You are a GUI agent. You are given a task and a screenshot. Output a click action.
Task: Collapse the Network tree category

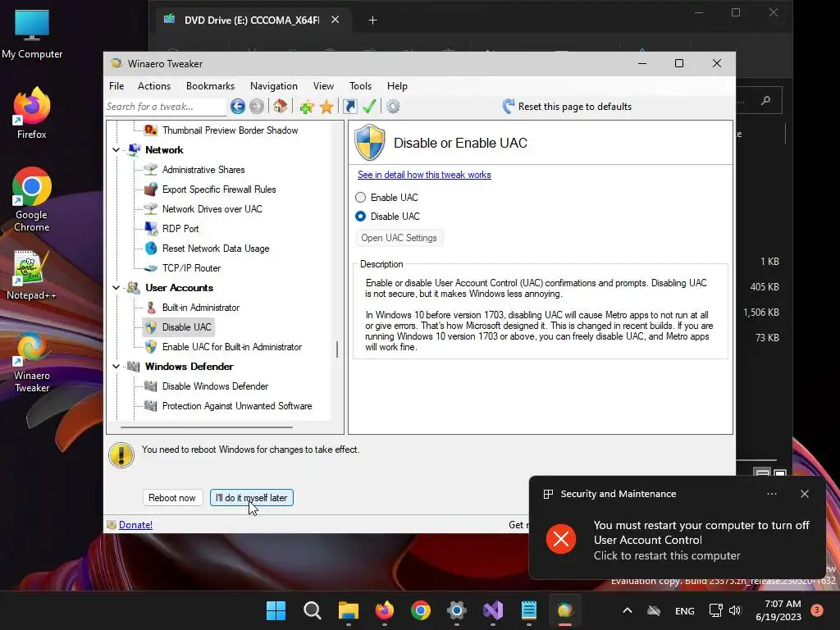(116, 150)
